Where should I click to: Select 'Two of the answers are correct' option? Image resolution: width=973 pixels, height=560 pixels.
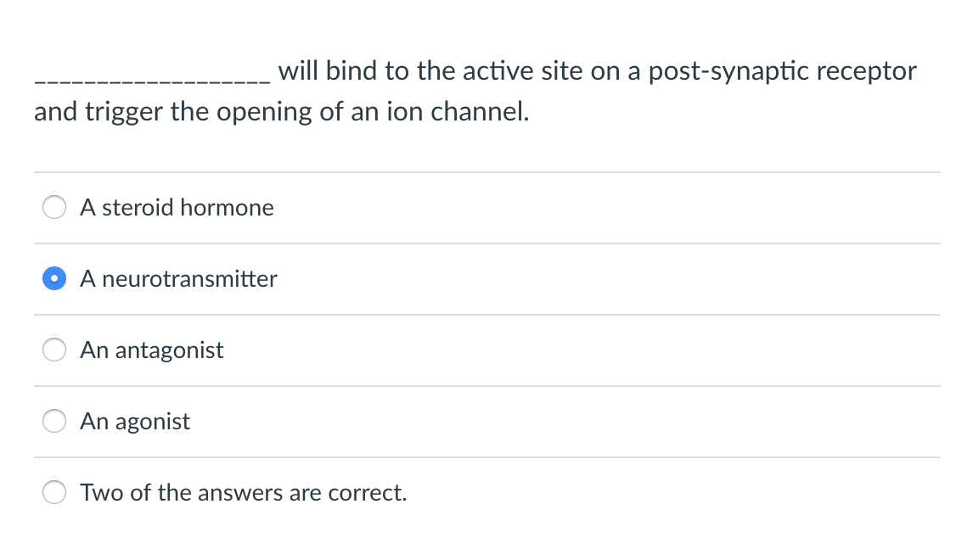(53, 491)
